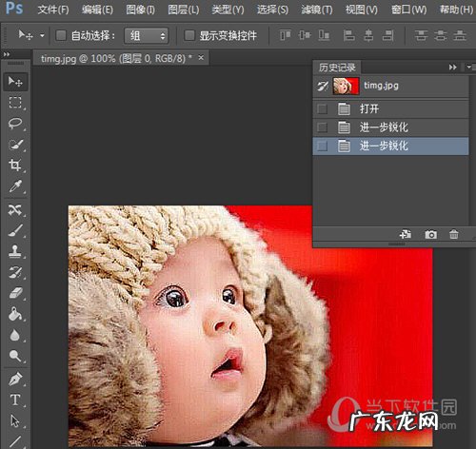Click align top edges icon
This screenshot has width=476, height=449.
point(286,35)
